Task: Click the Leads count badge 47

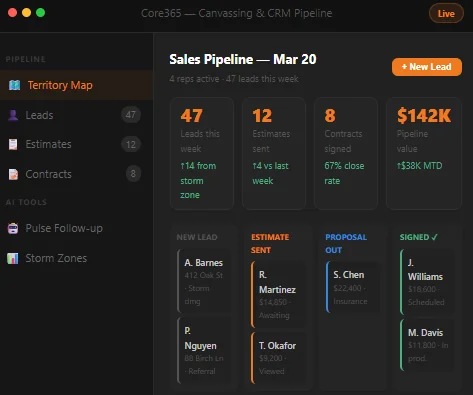Action: click(x=131, y=115)
